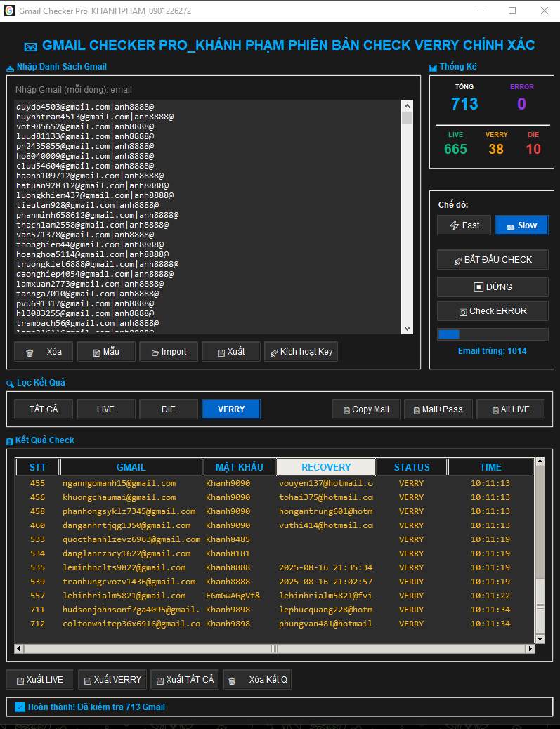Show only LIVE results filter
Image resolution: width=560 pixels, height=729 pixels.
(x=105, y=409)
